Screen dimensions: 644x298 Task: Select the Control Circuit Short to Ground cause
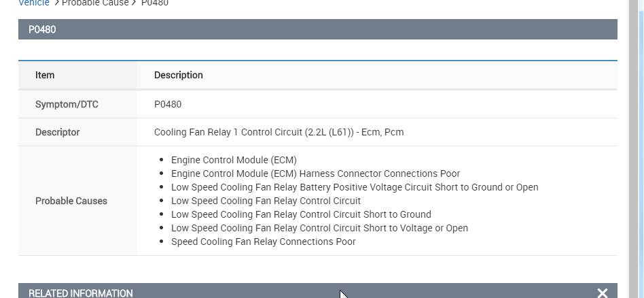301,214
